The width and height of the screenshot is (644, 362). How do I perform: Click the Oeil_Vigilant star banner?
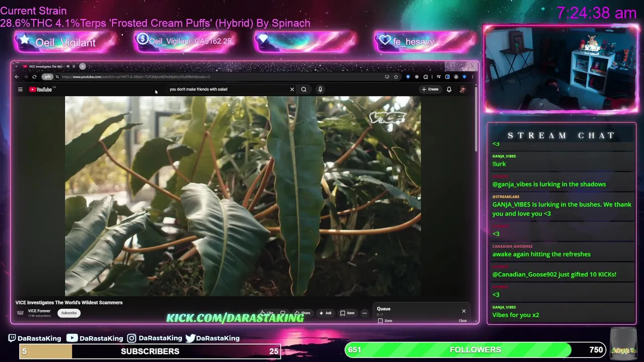click(x=65, y=42)
